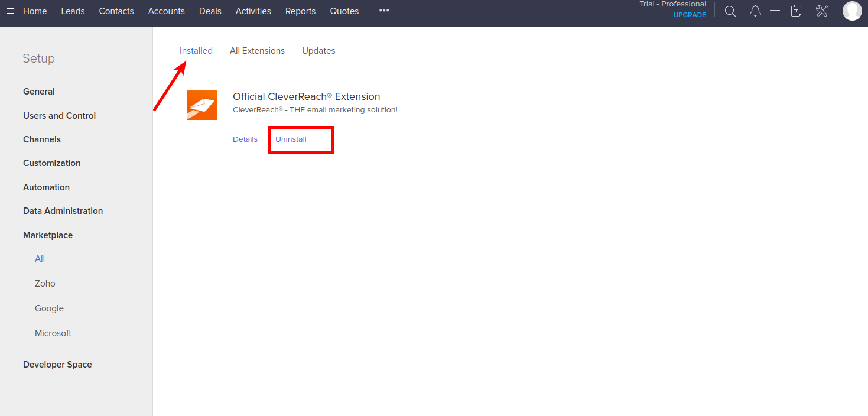Collapse the Marketplace section
Viewport: 868px width, 416px height.
[48, 235]
